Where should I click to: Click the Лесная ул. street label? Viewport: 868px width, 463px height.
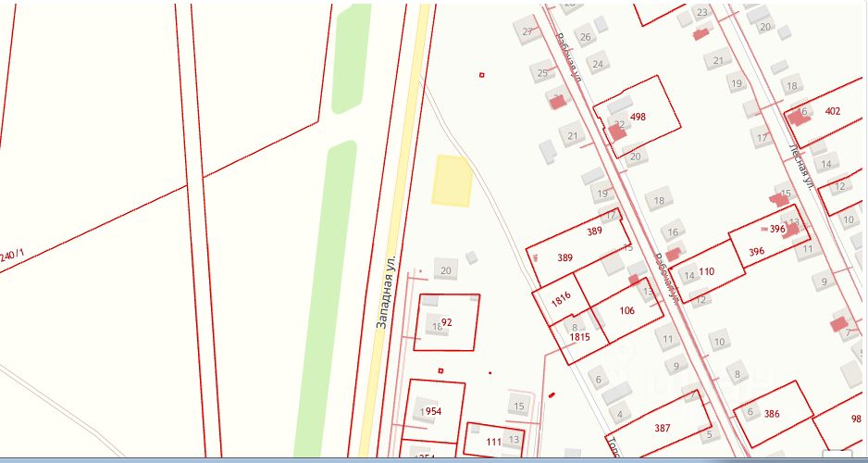[801, 168]
